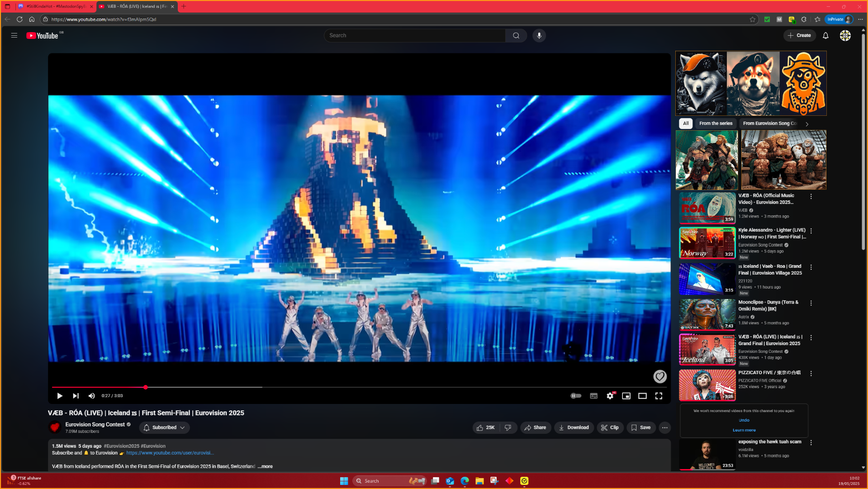Go to the YouTube home logo
The image size is (868, 489).
[x=43, y=36]
